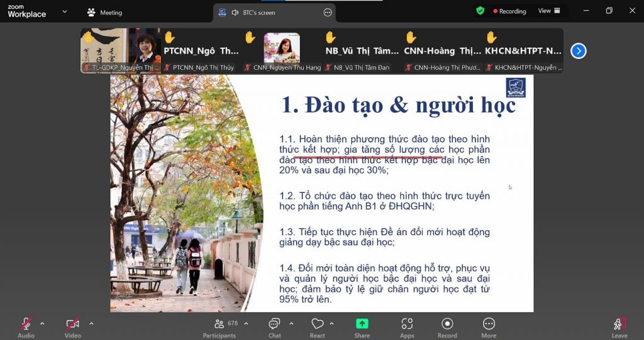Turn on the Video camera
The height and width of the screenshot is (340, 644).
tap(73, 326)
